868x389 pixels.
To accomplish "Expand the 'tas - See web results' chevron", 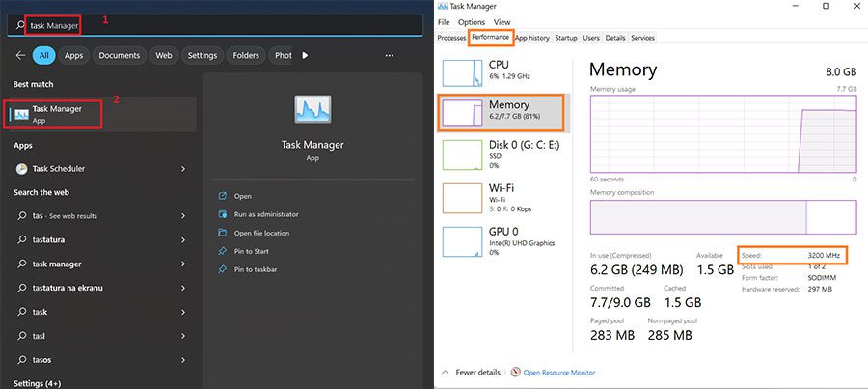I will pos(183,216).
